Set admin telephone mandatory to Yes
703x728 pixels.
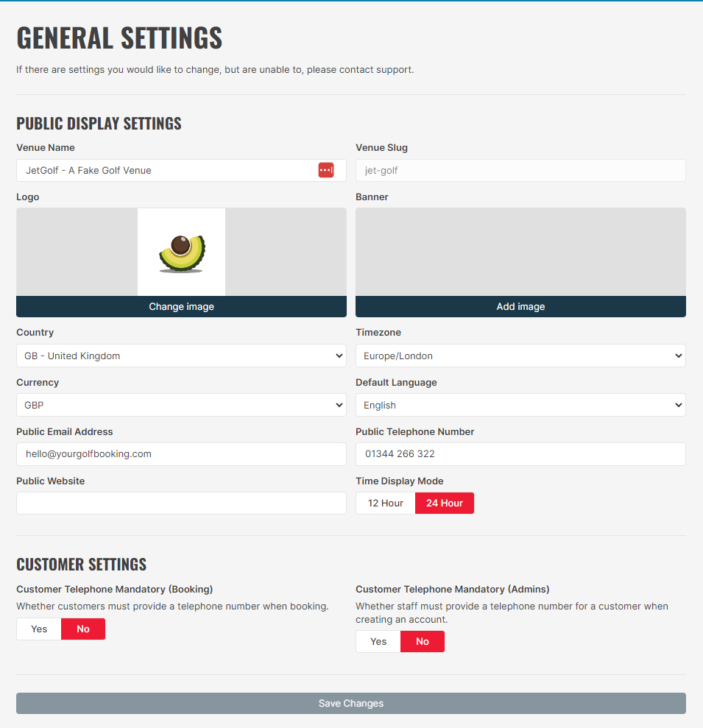pyautogui.click(x=378, y=641)
